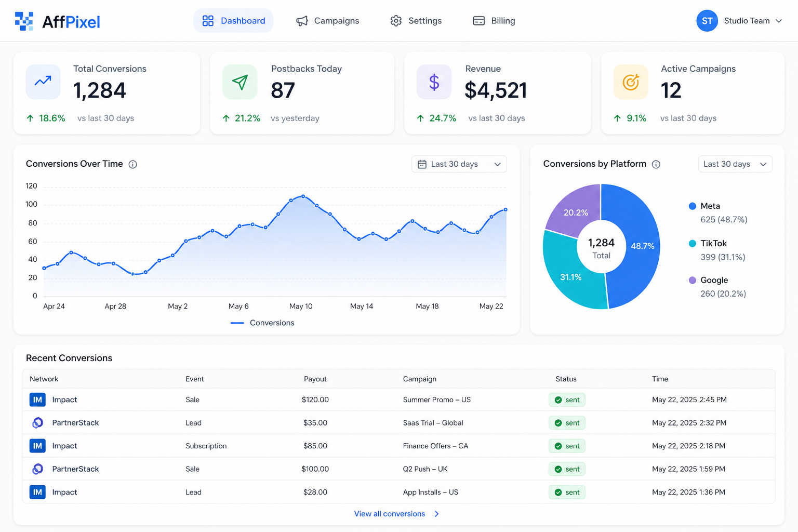Click May 22, 2025 1:36 PM timestamp
The width and height of the screenshot is (798, 532).
pos(688,492)
